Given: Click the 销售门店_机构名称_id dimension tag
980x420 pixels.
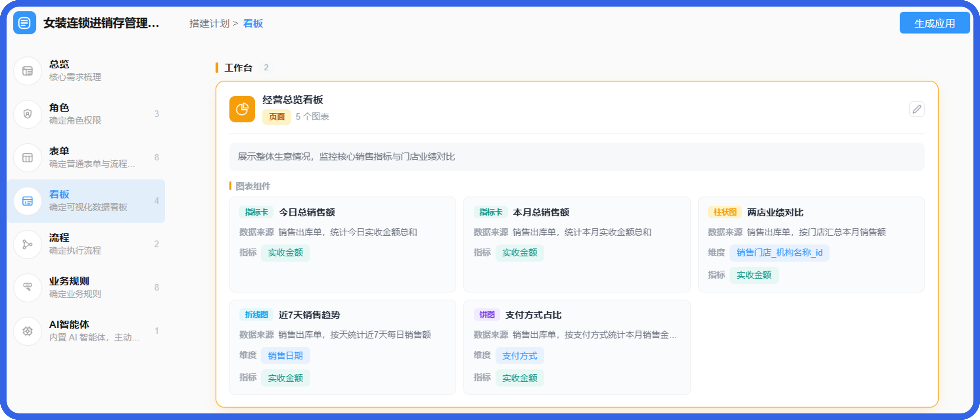Looking at the screenshot, I should (780, 253).
